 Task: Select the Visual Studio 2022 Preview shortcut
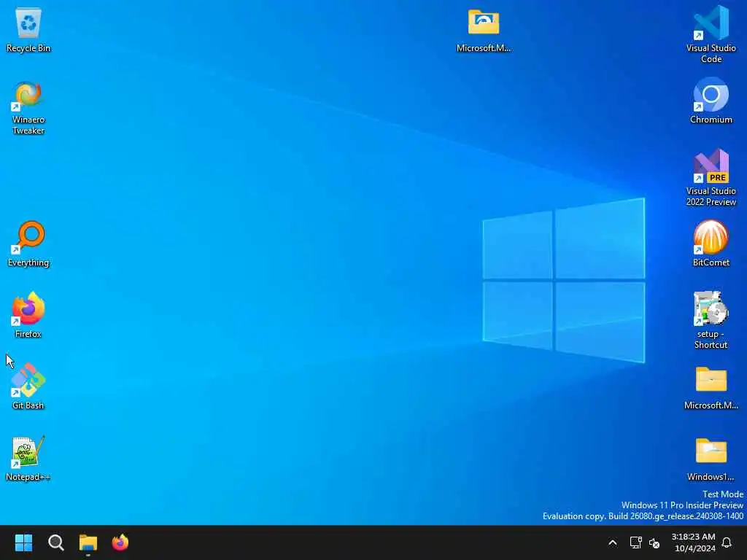coord(711,178)
